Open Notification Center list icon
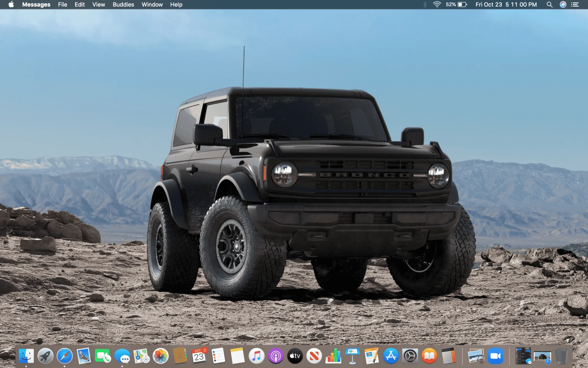The width and height of the screenshot is (588, 368). pyautogui.click(x=575, y=4)
